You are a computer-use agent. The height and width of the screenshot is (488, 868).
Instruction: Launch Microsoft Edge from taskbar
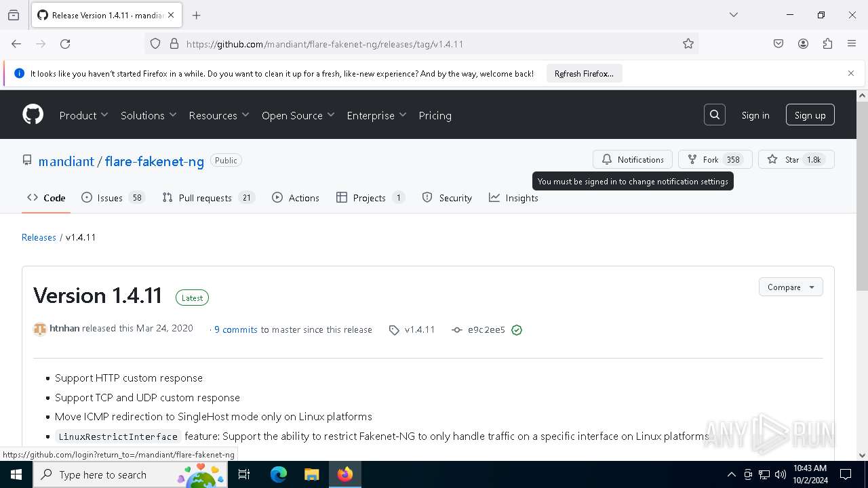click(x=279, y=474)
